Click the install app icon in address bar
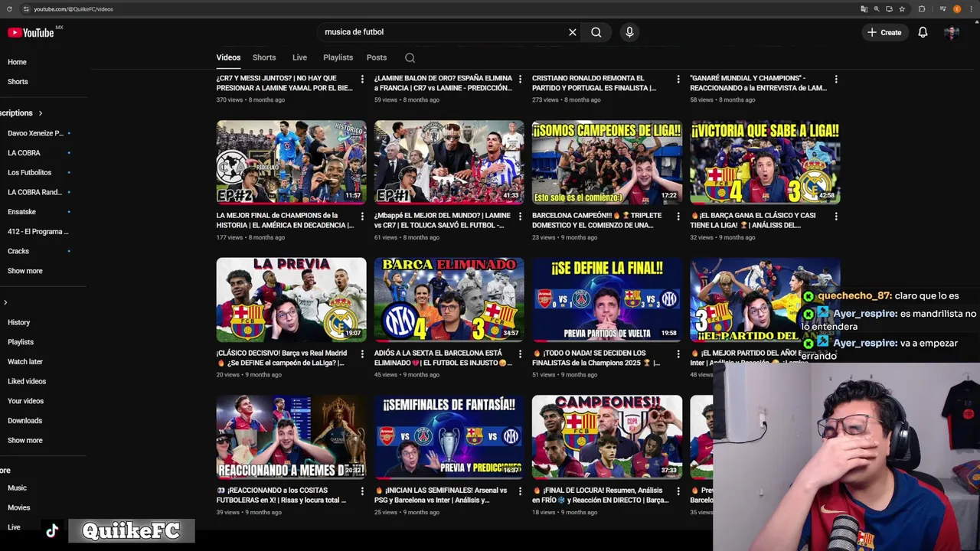This screenshot has width=980, height=551. pyautogui.click(x=889, y=9)
